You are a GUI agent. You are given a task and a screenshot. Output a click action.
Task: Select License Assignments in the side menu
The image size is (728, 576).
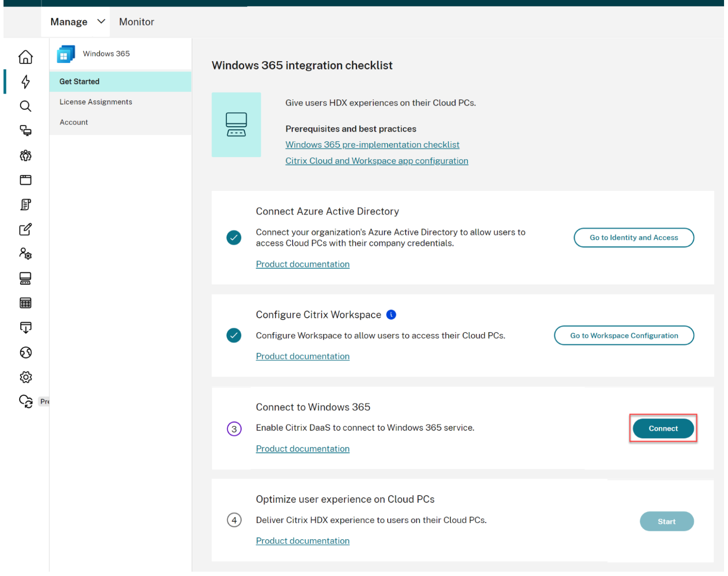point(96,102)
